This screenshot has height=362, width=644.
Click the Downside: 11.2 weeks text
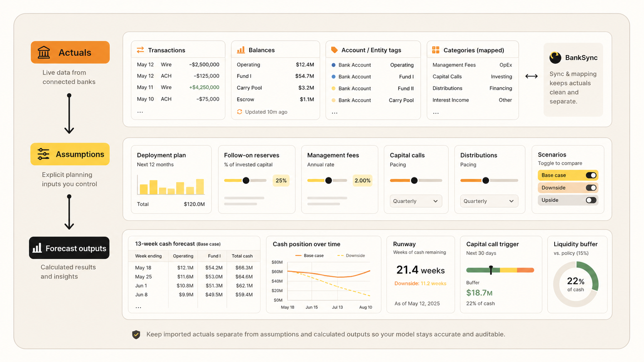[x=420, y=284]
